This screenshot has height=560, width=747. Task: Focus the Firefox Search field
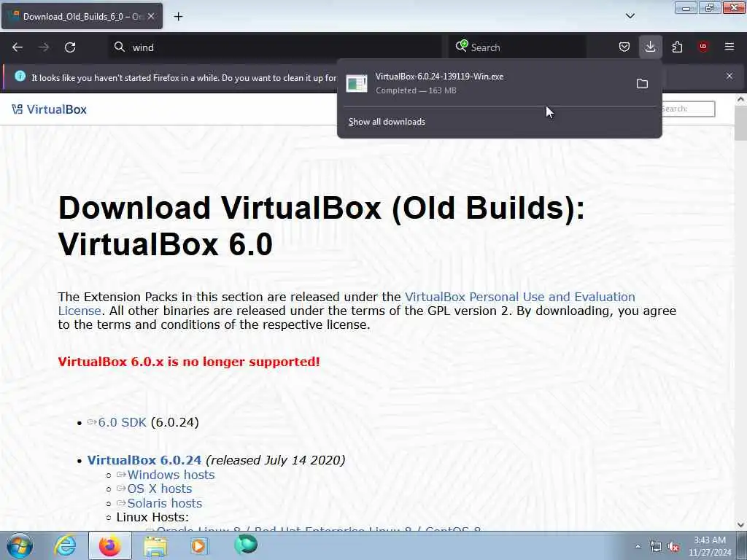517,47
